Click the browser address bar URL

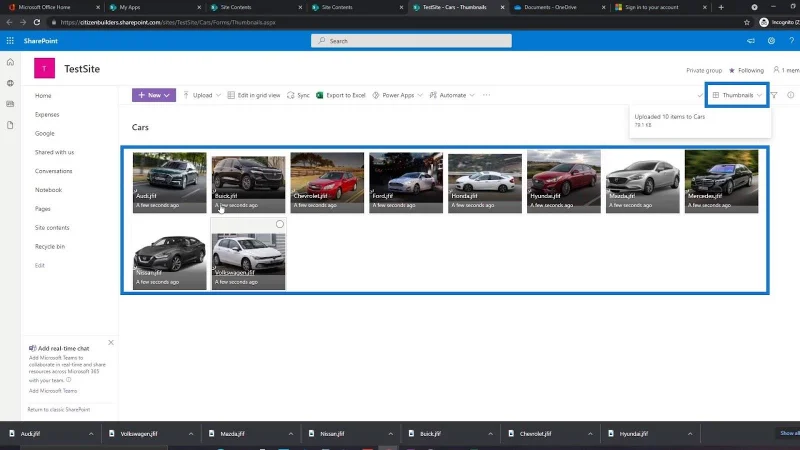(x=167, y=22)
